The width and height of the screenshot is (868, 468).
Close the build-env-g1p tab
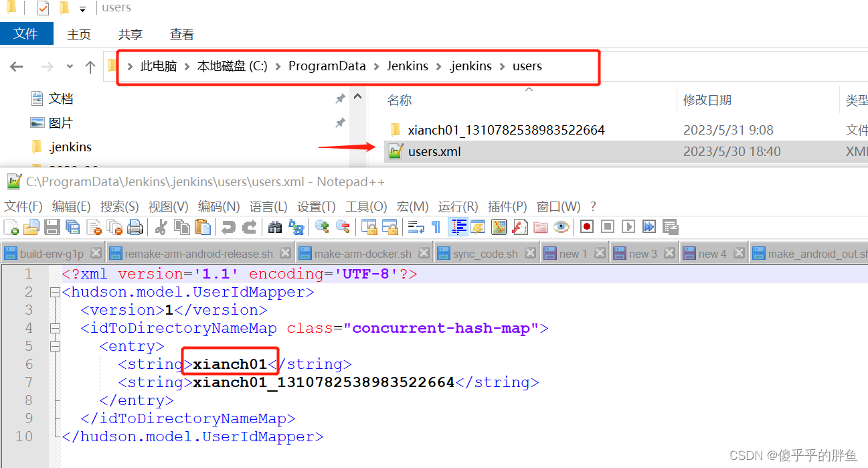pyautogui.click(x=96, y=253)
